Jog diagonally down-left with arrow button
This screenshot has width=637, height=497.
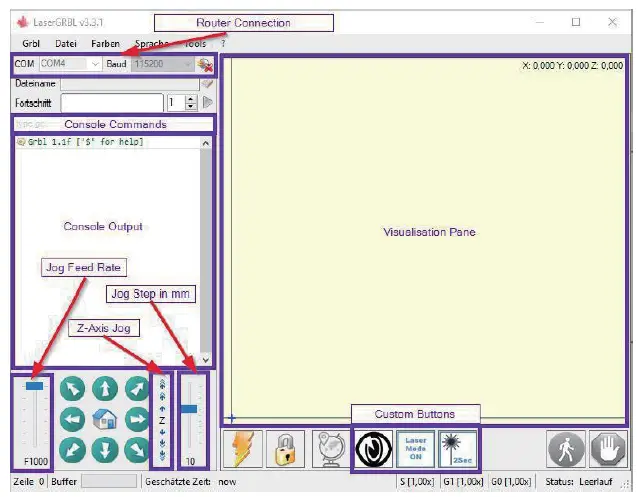point(72,450)
